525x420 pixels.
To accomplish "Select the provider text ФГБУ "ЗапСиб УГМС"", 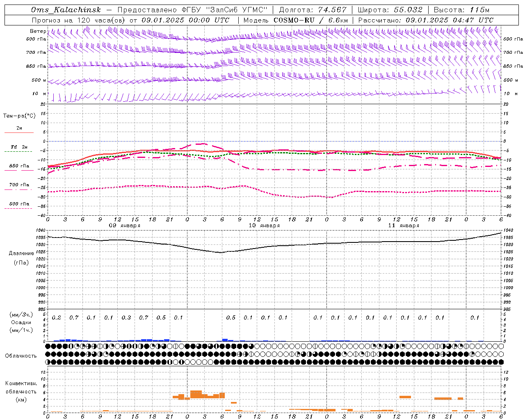I will click(x=225, y=10).
